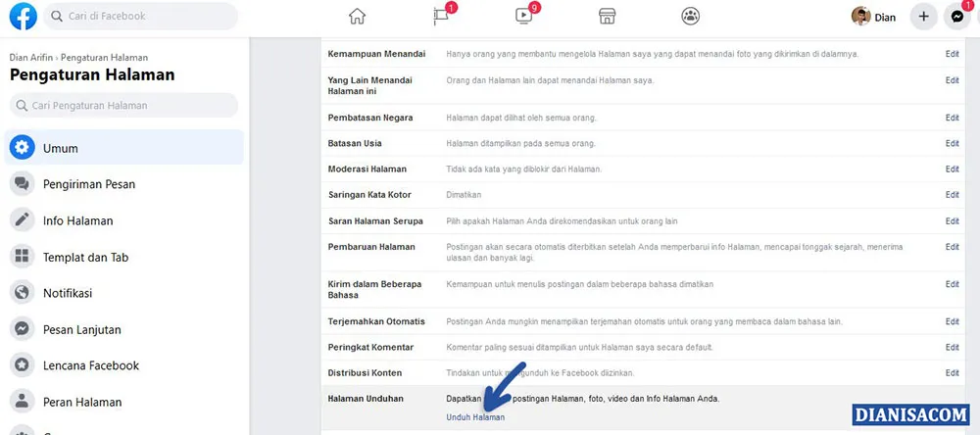Screen dimensions: 980x435
Task: Click the Facebook logo icon
Action: pyautogui.click(x=24, y=17)
